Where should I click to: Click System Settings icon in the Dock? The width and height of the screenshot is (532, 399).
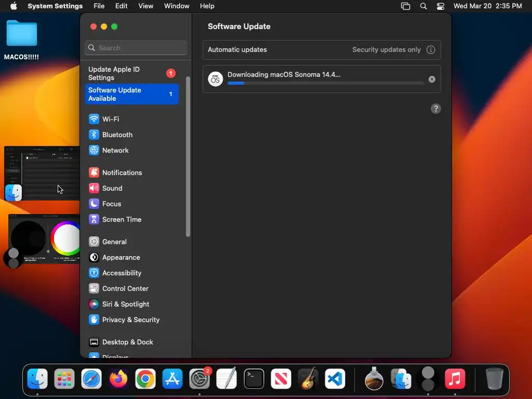click(x=199, y=379)
